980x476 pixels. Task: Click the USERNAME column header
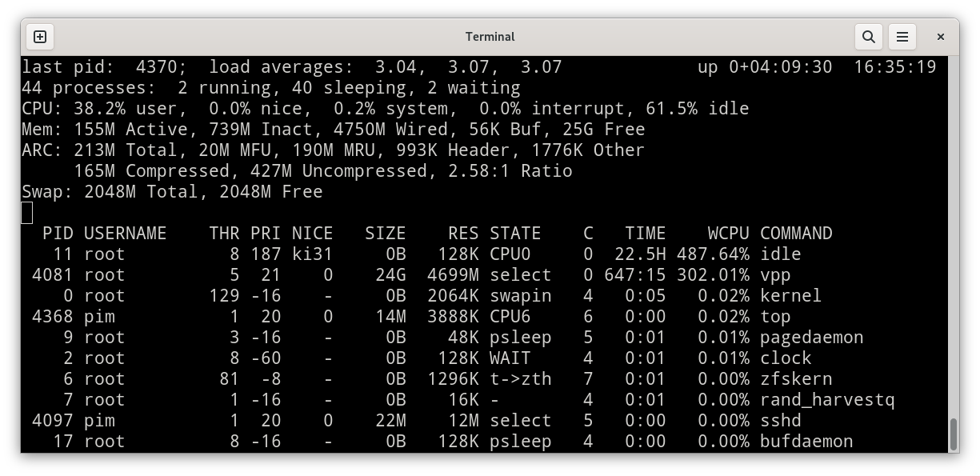(x=126, y=234)
